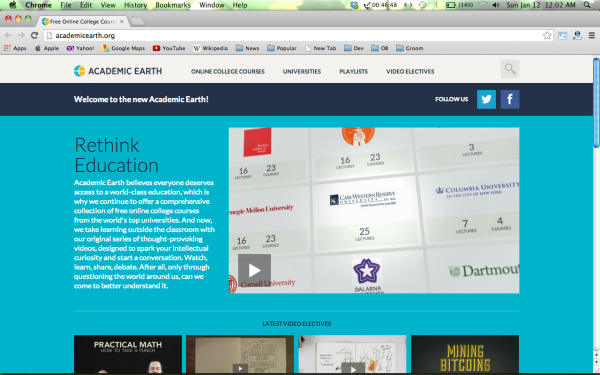Play the university showcase video

coord(254,271)
